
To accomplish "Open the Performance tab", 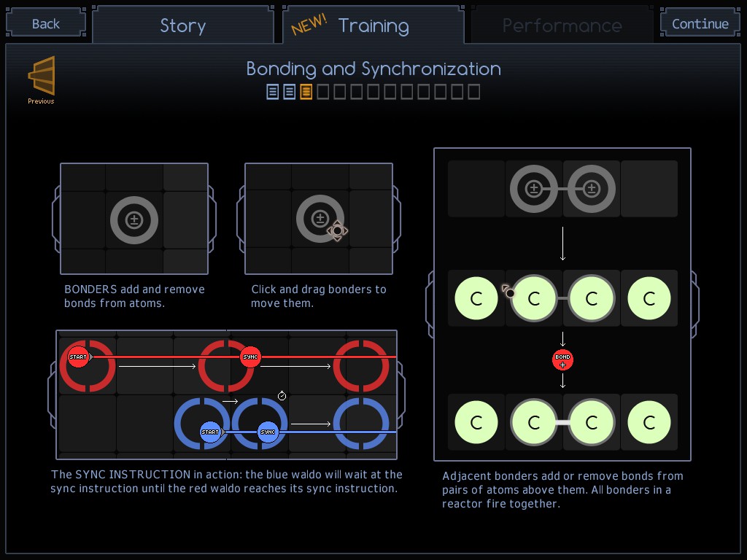I will pyautogui.click(x=562, y=25).
